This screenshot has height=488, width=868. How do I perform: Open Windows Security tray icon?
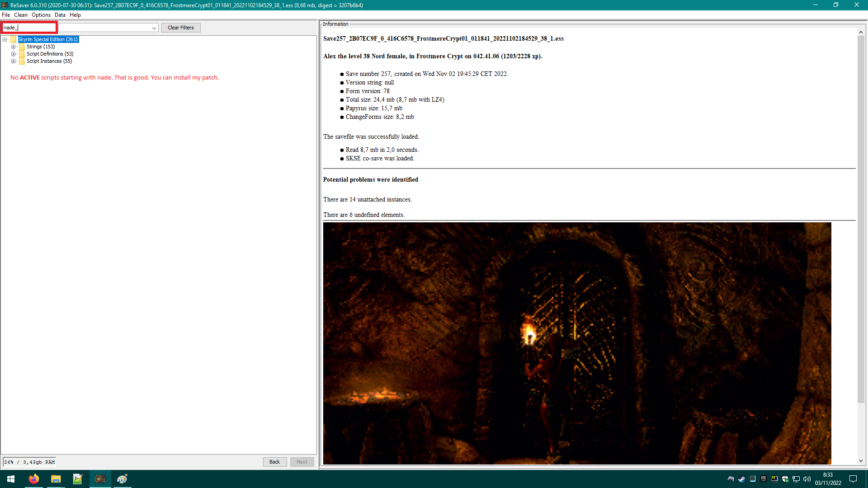click(785, 479)
